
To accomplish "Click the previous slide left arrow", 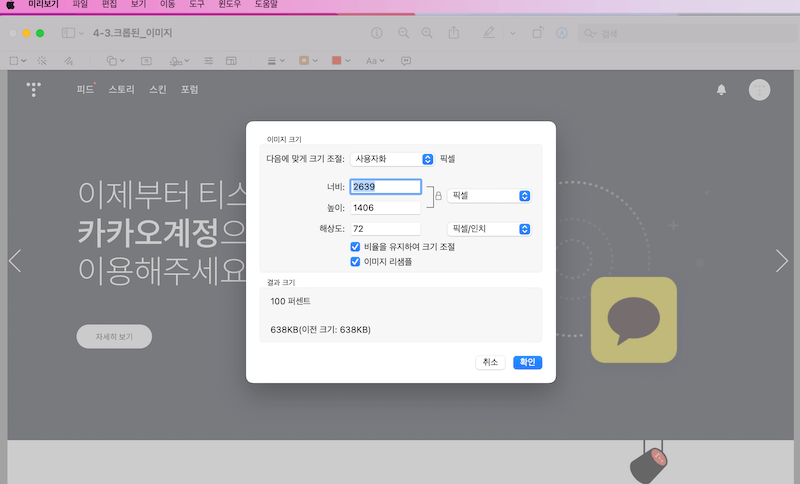I will point(15,261).
